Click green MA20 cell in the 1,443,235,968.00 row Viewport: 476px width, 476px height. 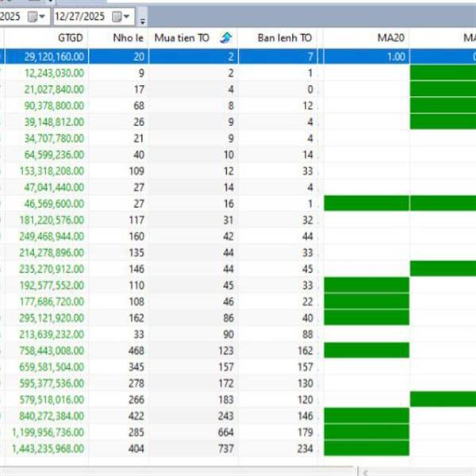367,448
